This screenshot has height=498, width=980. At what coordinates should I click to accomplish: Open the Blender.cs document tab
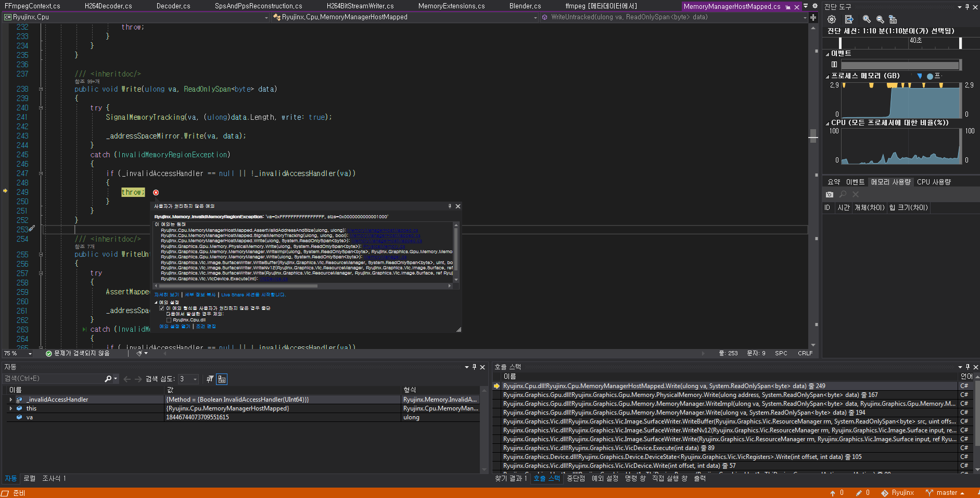525,6
